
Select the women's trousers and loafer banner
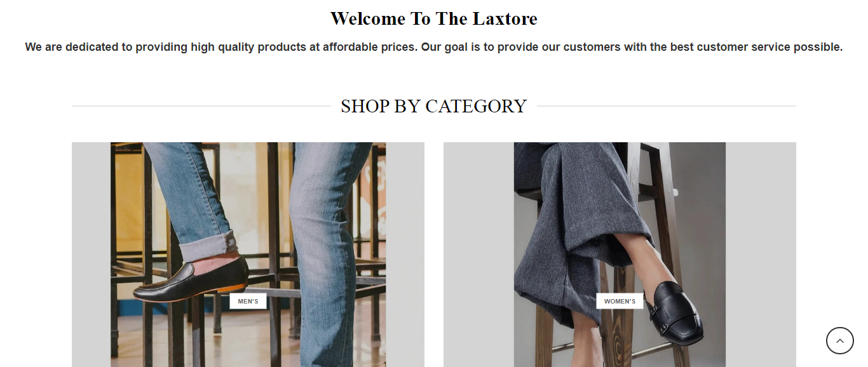[620, 255]
